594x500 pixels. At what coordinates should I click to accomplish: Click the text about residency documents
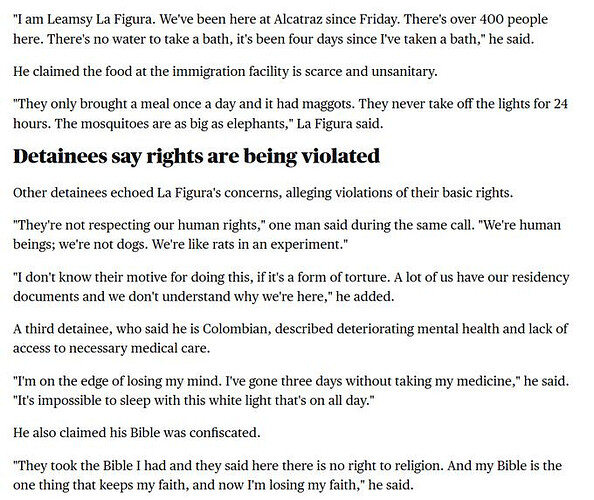[290, 287]
